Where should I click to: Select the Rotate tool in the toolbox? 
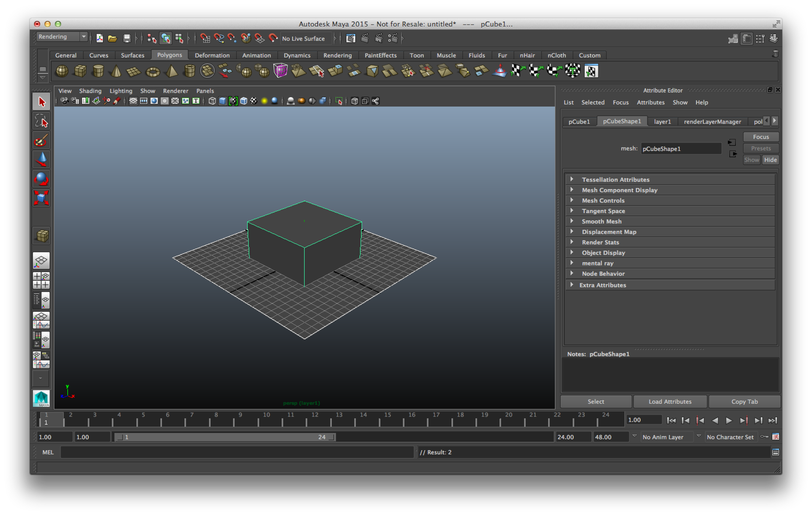pos(41,179)
